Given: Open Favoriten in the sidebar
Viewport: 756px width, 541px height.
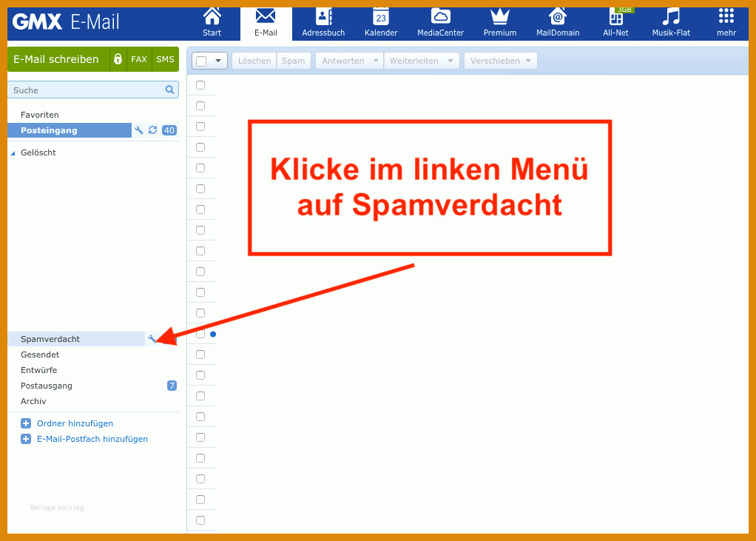Looking at the screenshot, I should click(39, 115).
